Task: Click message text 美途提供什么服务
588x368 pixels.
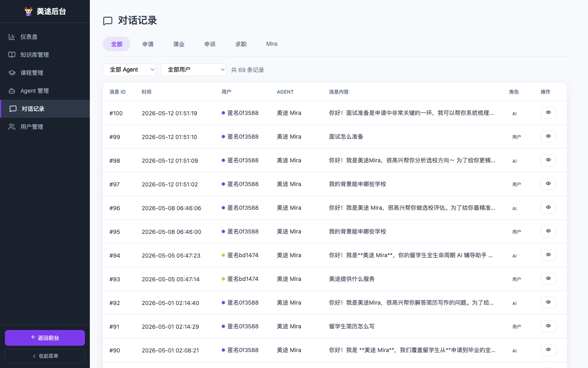Action: click(352, 279)
